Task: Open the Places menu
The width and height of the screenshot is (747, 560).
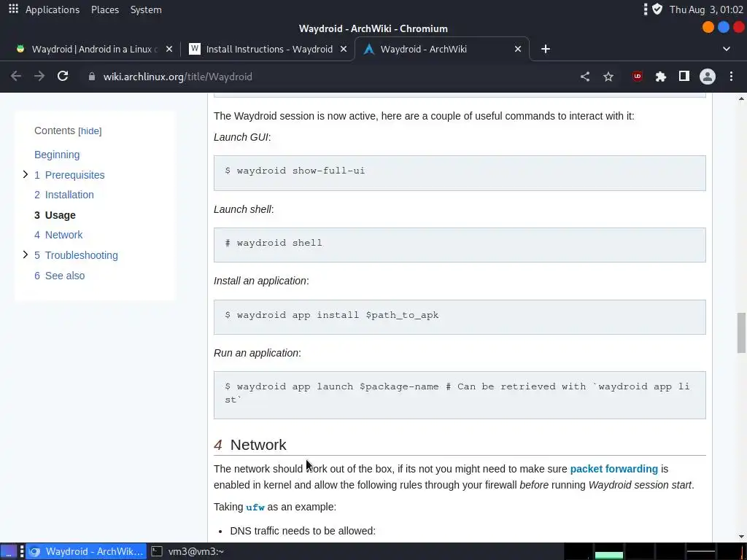Action: [x=105, y=9]
